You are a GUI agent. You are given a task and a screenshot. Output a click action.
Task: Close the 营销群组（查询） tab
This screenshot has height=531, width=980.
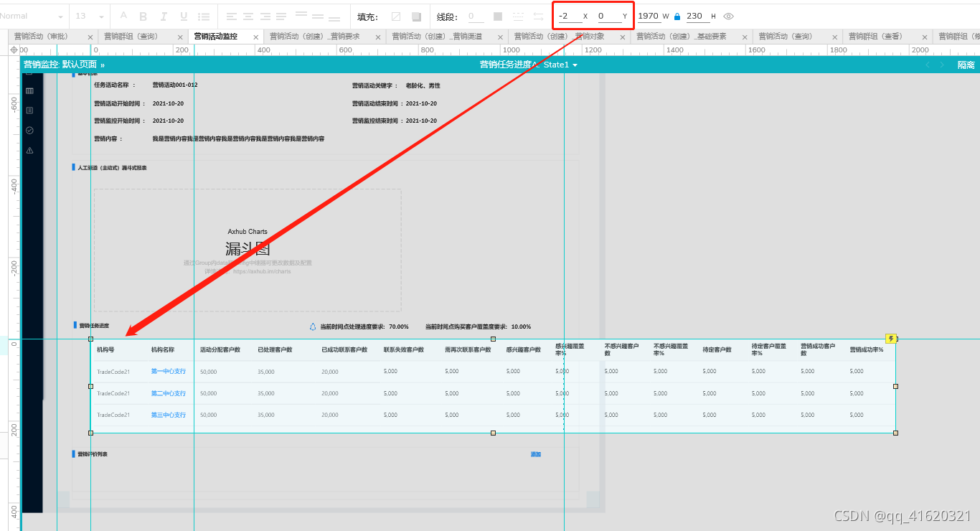point(179,37)
